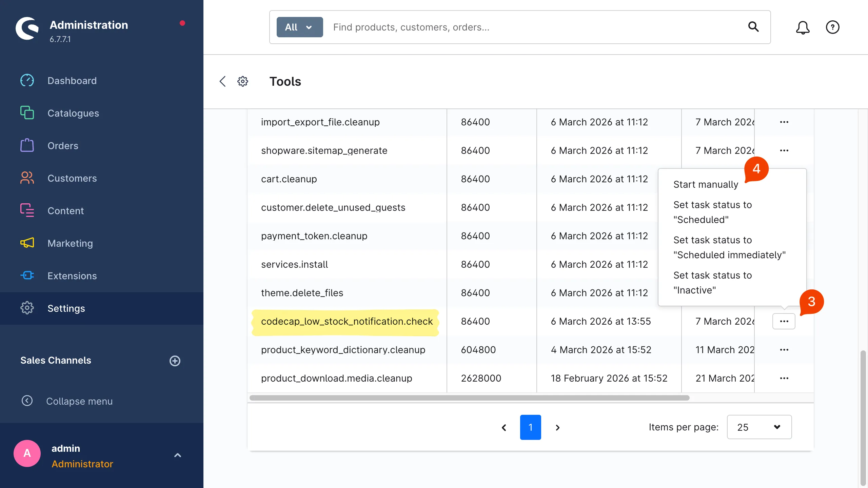Open Dashboard from the sidebar

72,81
